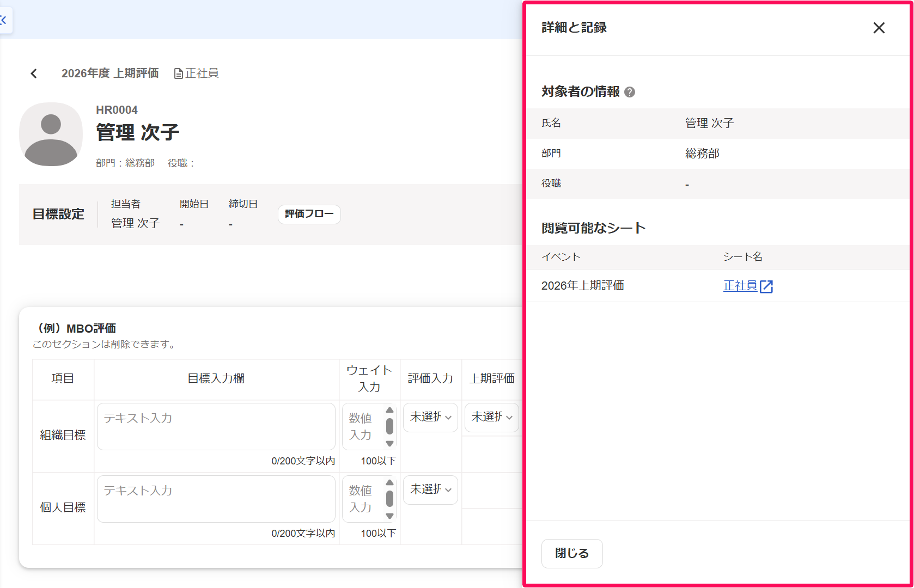
Task: Go back with the left arrow icon
Action: (34, 73)
